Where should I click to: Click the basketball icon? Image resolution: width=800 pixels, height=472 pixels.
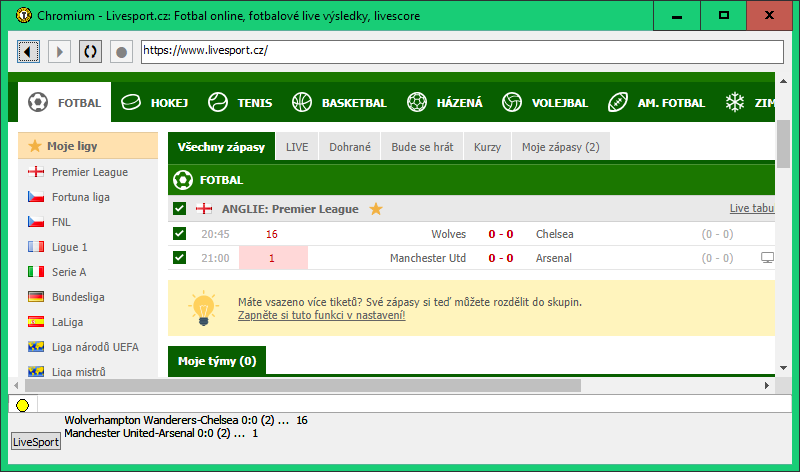click(302, 102)
